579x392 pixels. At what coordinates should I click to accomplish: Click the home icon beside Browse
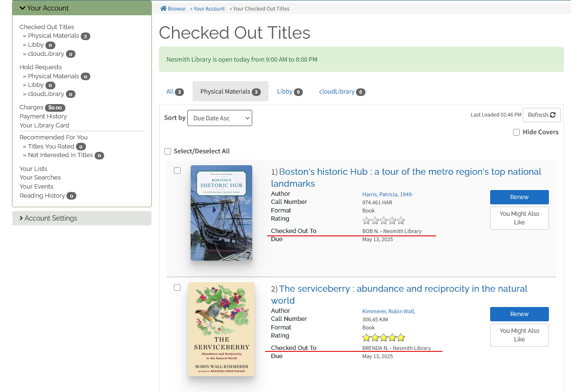pyautogui.click(x=163, y=9)
